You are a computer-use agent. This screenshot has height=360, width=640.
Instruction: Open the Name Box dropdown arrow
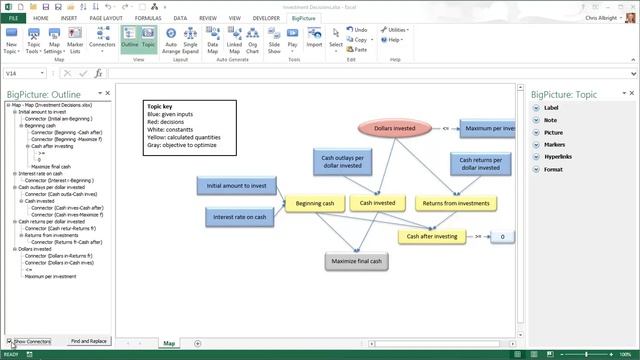(x=42, y=73)
